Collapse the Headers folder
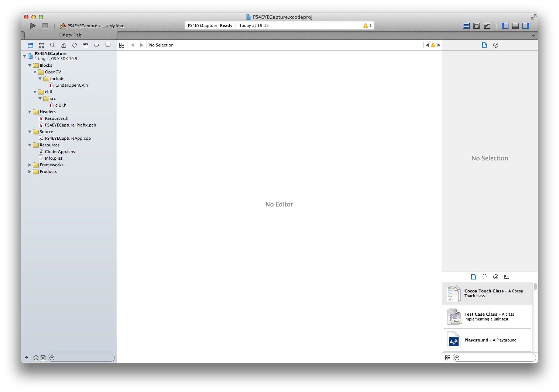 coord(30,112)
